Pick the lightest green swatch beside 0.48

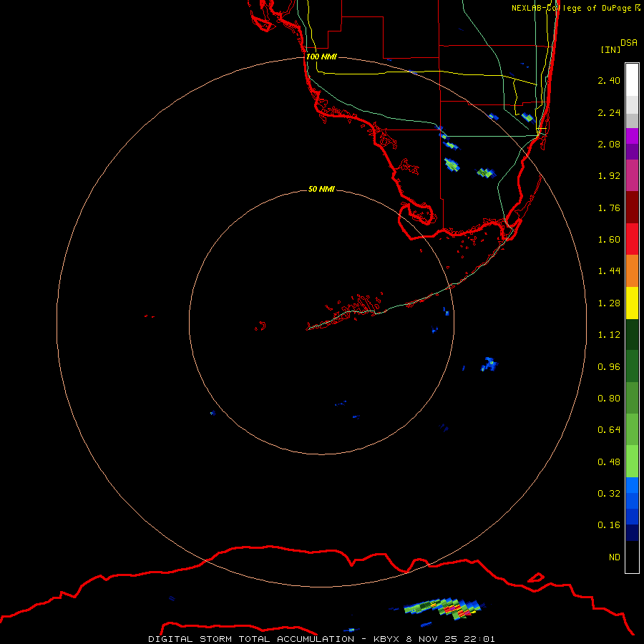click(632, 462)
